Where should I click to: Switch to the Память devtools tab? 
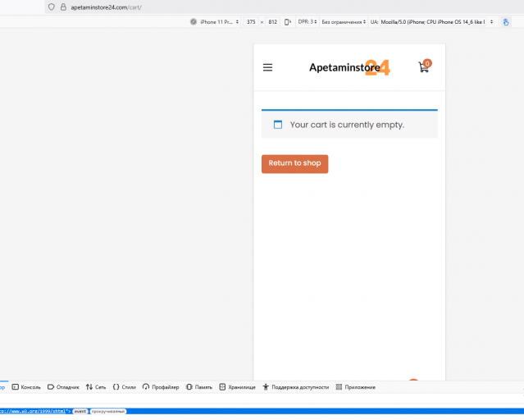point(199,387)
